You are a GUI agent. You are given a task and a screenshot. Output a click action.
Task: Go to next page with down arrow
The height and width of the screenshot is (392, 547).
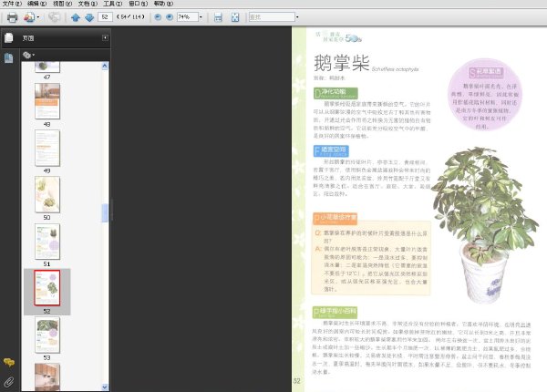(x=89, y=17)
